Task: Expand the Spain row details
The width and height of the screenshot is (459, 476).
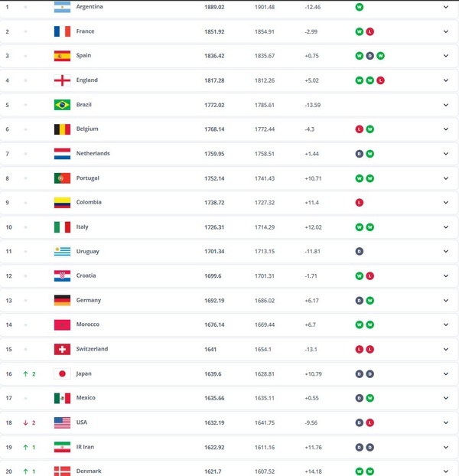Action: tap(446, 56)
